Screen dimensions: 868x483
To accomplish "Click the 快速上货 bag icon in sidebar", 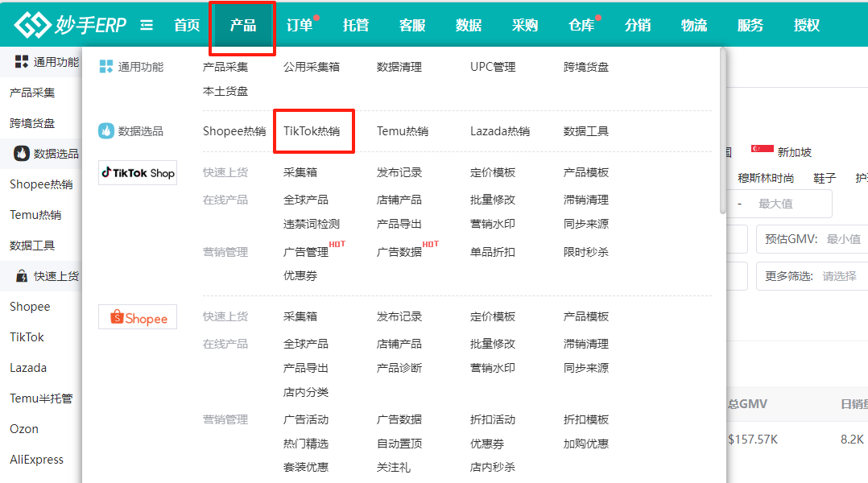I will [22, 275].
